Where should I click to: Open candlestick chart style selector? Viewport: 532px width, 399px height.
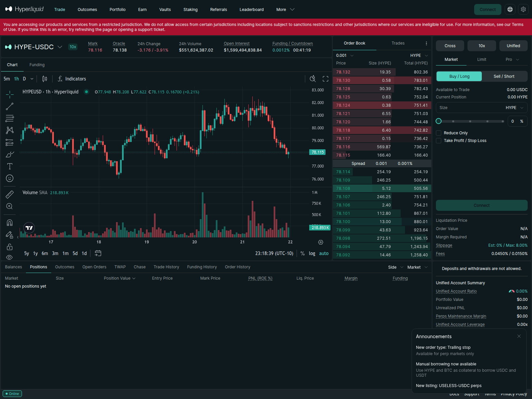coord(45,79)
